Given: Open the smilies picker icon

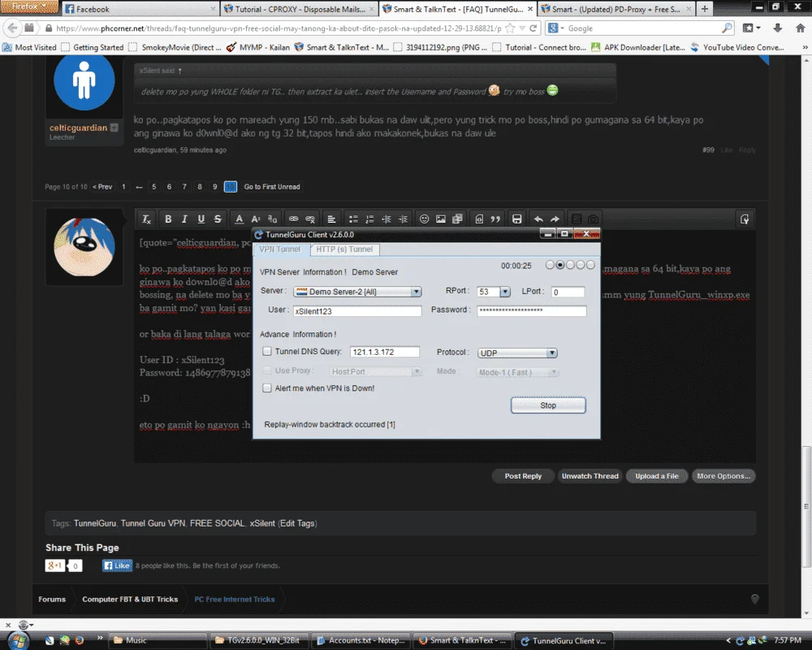Looking at the screenshot, I should click(424, 219).
